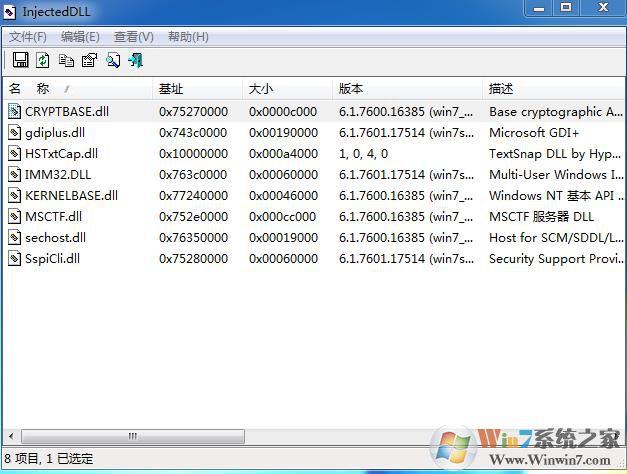627x474 pixels.
Task: Click the Refresh toolbar icon
Action: tap(43, 61)
